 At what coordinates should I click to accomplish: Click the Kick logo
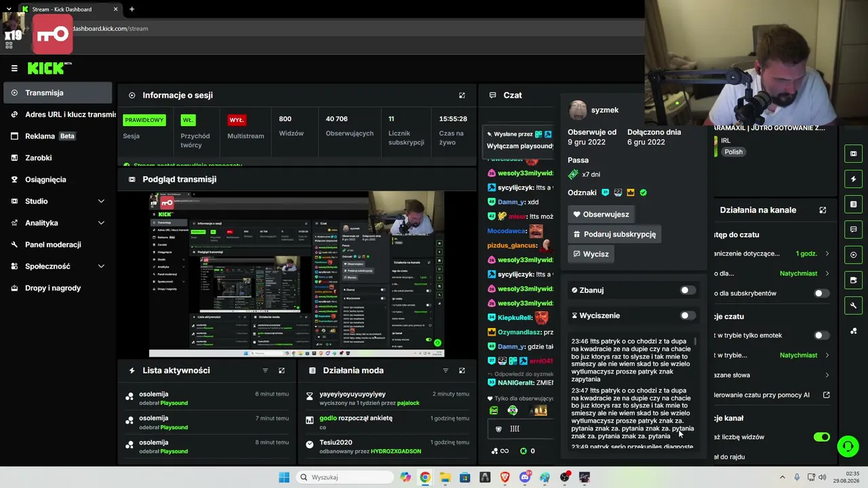(x=50, y=68)
